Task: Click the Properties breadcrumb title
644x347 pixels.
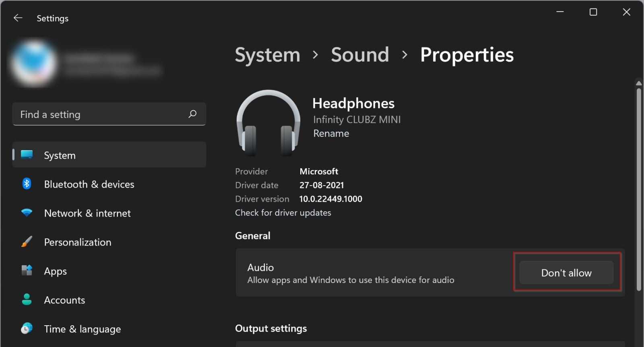Action: 467,55
